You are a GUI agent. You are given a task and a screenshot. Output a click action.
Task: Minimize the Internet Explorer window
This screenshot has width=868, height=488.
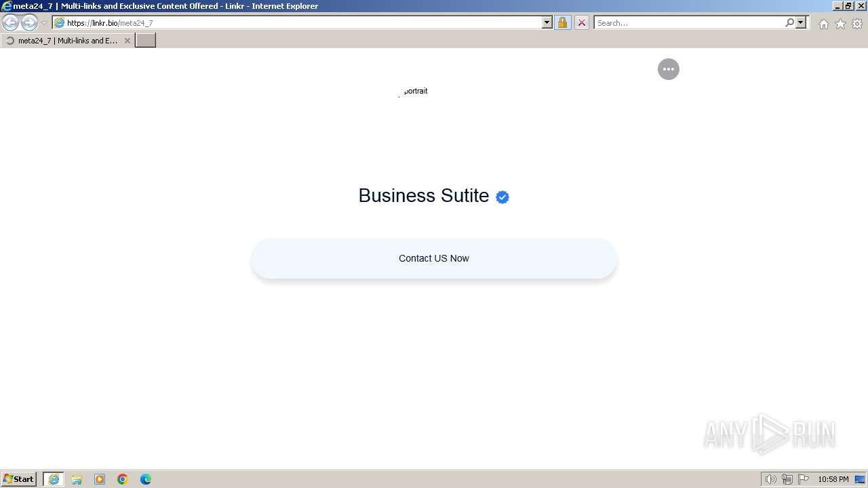pos(837,5)
